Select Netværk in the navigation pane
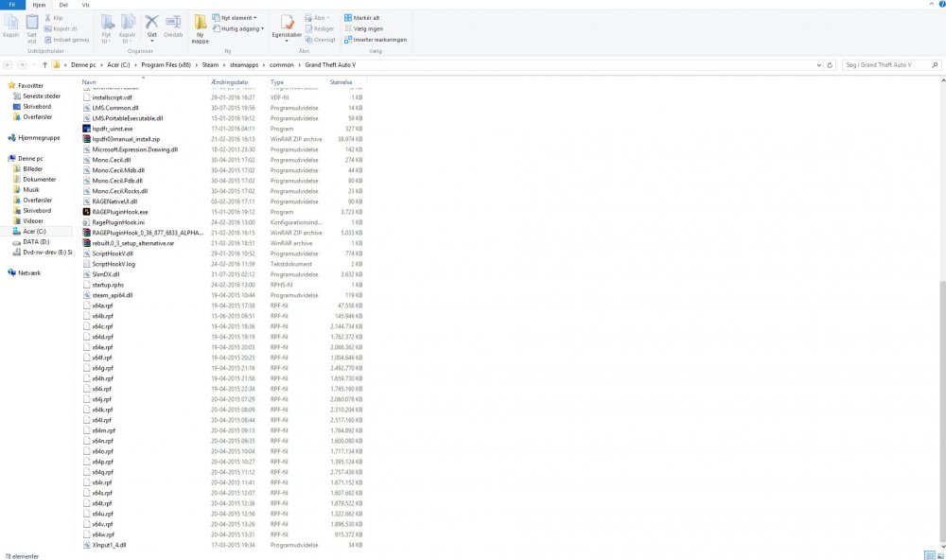The image size is (946, 560). click(x=29, y=272)
